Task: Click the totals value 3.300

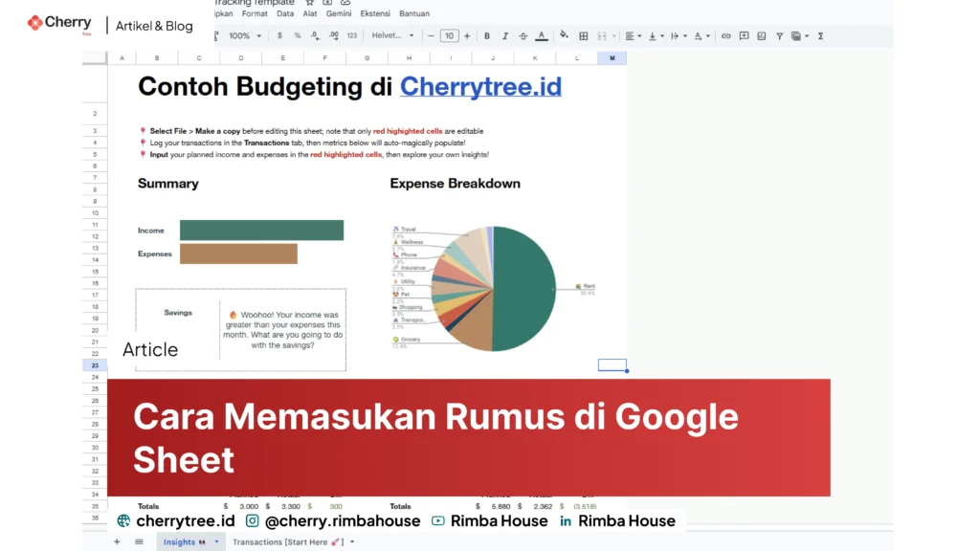Action: pos(291,506)
